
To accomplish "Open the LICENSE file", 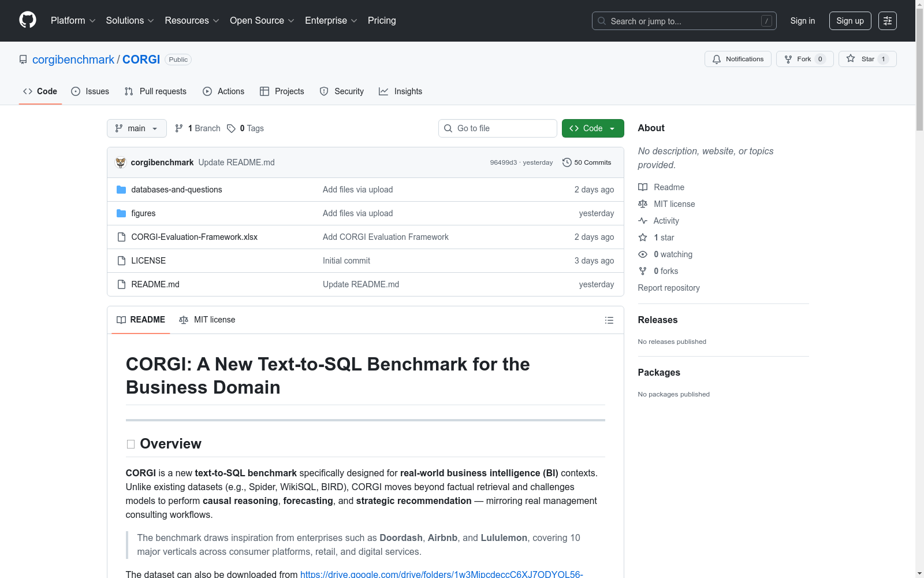I will click(148, 261).
